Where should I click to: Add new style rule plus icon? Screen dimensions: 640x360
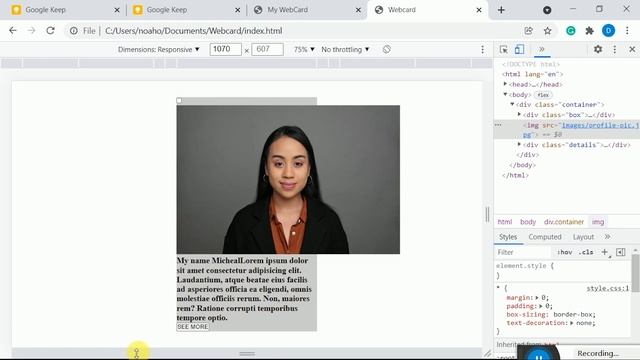605,252
